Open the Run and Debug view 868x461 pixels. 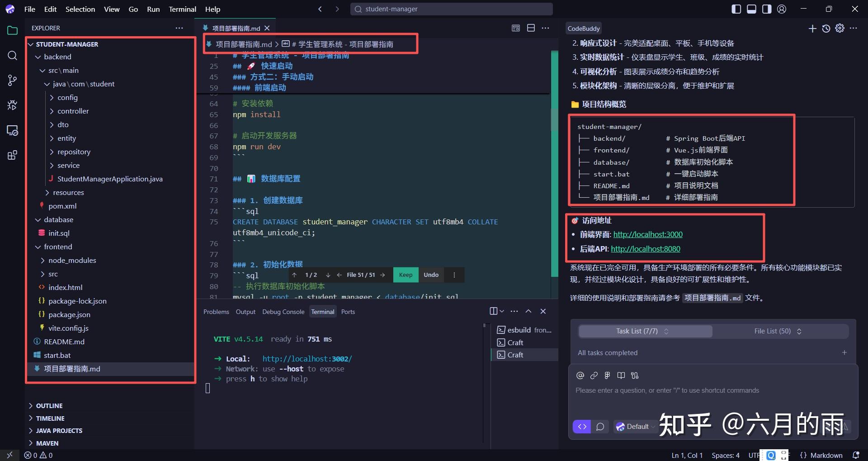12,105
